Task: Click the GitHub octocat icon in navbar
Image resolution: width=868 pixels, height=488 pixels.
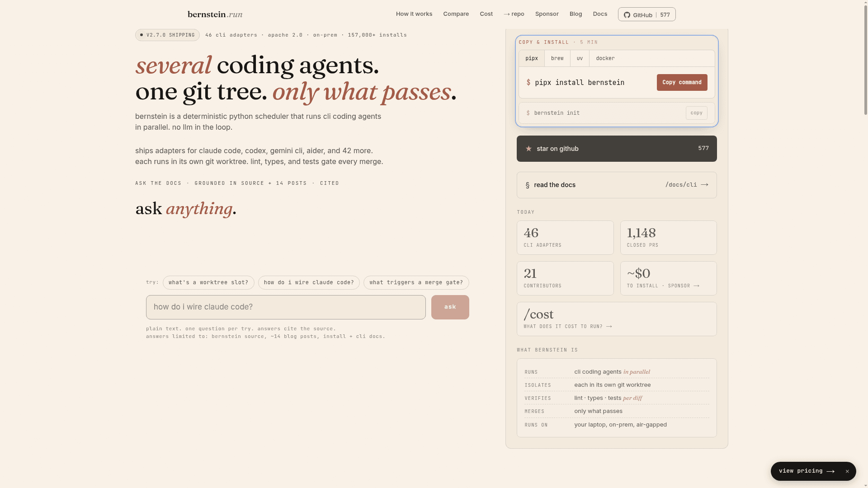Action: (x=627, y=15)
